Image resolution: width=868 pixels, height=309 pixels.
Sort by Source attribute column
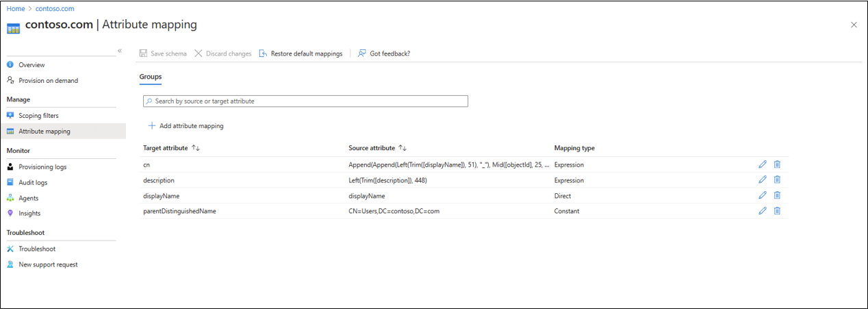(403, 148)
